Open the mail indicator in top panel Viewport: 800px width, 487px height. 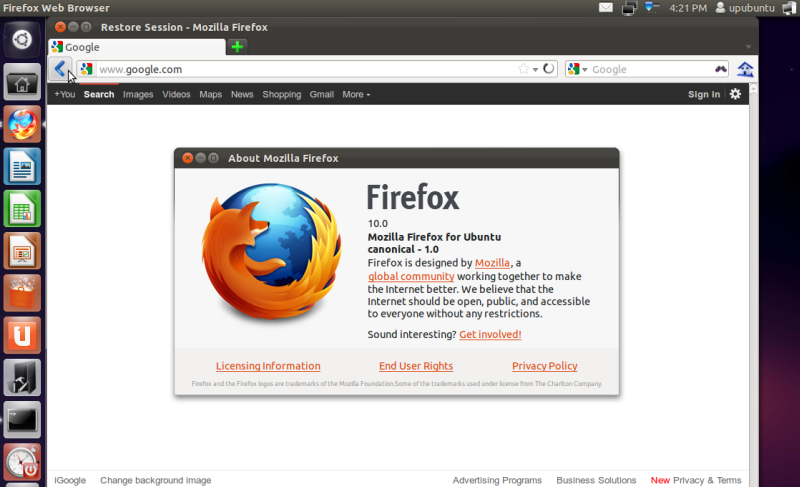click(606, 8)
